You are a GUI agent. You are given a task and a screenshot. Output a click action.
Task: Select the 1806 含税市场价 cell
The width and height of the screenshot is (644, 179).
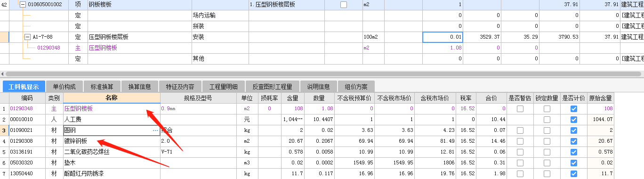435,163
